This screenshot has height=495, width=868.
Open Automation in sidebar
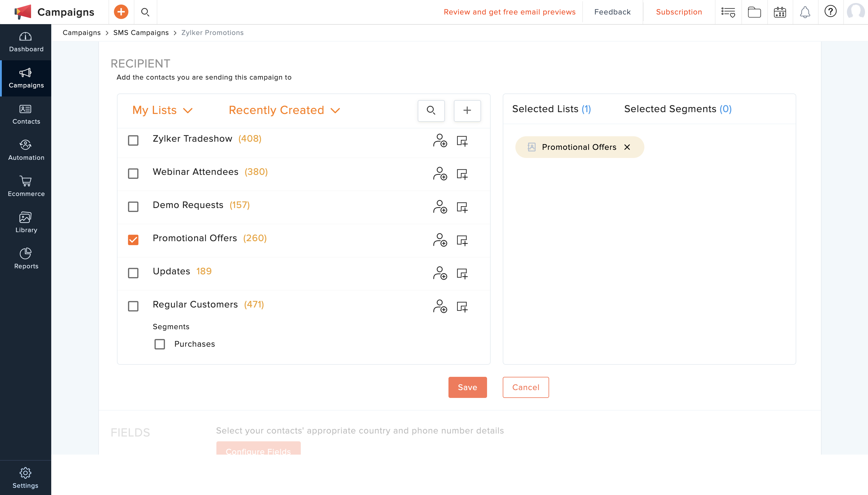[x=26, y=151]
